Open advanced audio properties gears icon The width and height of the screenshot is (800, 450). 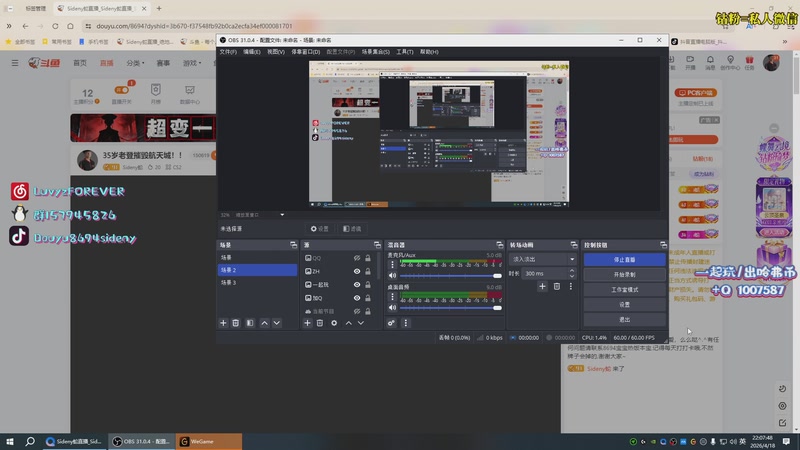click(391, 323)
